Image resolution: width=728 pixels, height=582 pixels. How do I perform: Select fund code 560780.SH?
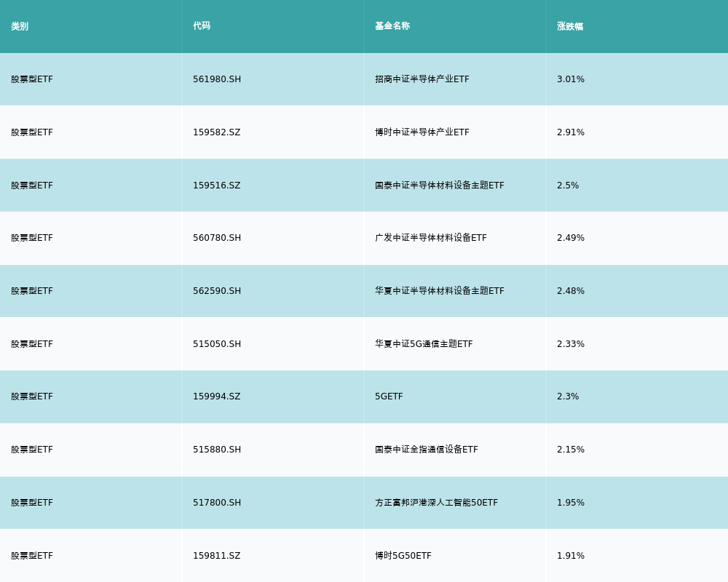pos(217,238)
